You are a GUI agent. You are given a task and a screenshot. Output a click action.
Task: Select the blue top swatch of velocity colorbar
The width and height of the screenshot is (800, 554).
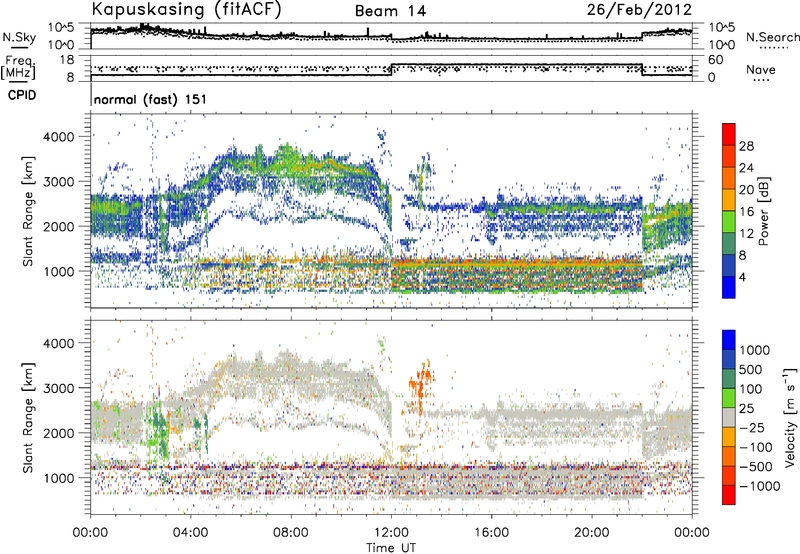(x=729, y=340)
